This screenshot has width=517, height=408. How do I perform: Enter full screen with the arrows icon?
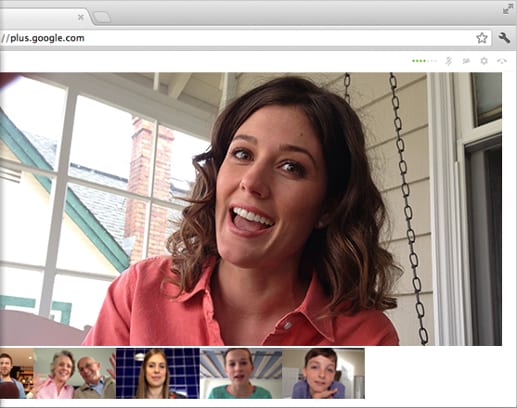pyautogui.click(x=508, y=9)
